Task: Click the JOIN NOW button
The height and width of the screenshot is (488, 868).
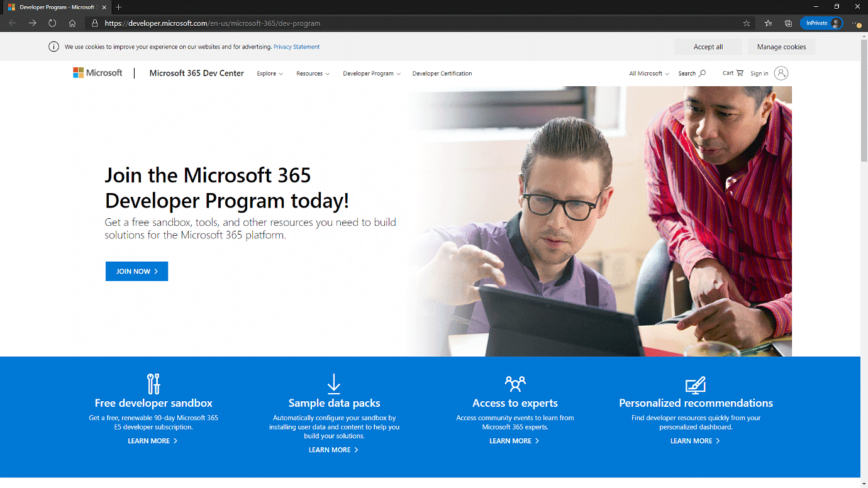Action: (x=136, y=271)
